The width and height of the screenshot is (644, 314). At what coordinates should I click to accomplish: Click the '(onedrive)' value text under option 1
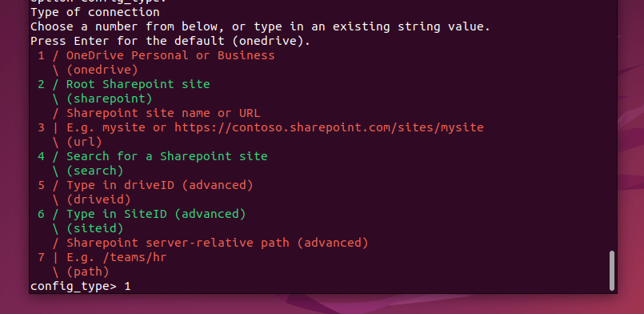[x=102, y=70]
